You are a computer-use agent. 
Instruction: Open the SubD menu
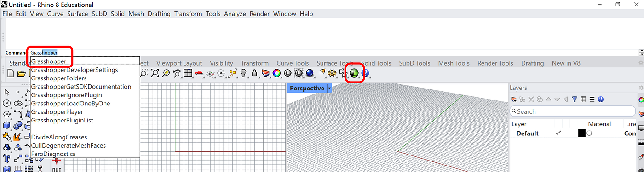99,14
